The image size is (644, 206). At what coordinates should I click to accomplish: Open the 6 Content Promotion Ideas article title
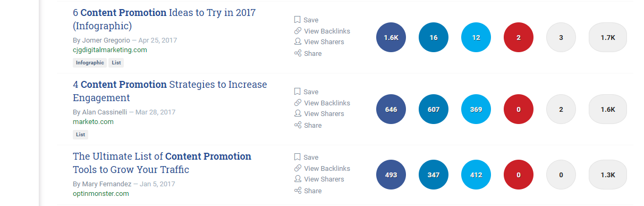[164, 19]
